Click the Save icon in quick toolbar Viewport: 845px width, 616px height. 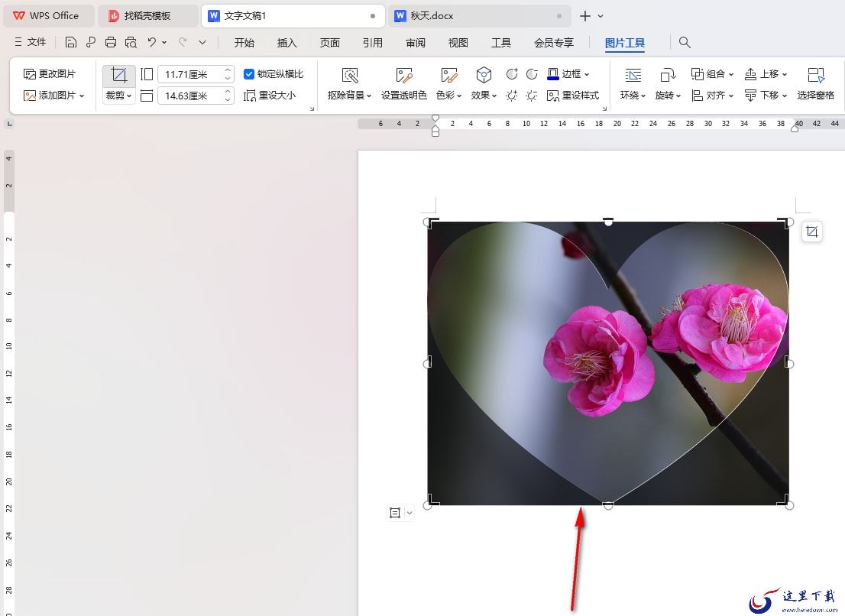70,42
